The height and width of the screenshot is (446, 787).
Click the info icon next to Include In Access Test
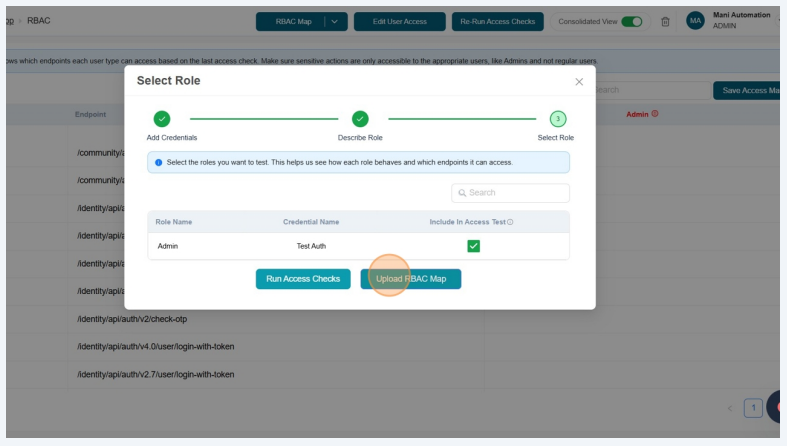510,222
